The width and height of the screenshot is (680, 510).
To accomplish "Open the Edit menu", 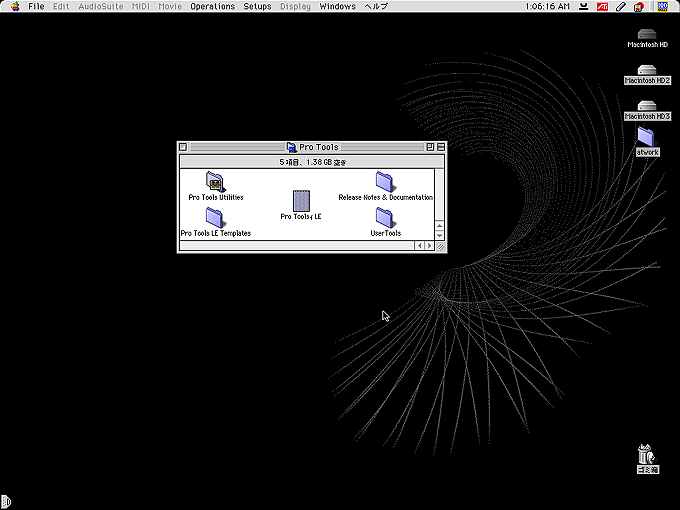I will [x=61, y=6].
